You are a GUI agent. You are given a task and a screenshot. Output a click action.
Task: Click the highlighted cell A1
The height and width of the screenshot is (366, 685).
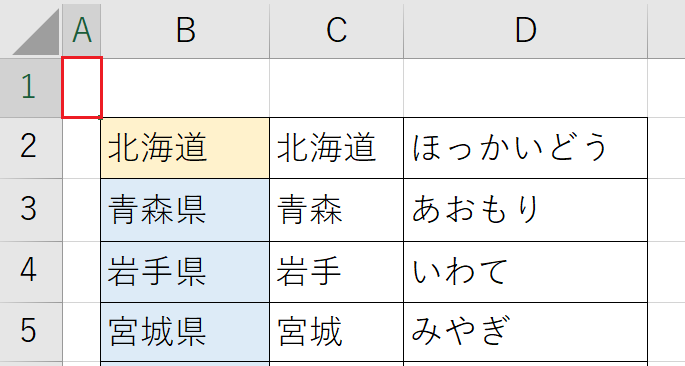click(82, 87)
